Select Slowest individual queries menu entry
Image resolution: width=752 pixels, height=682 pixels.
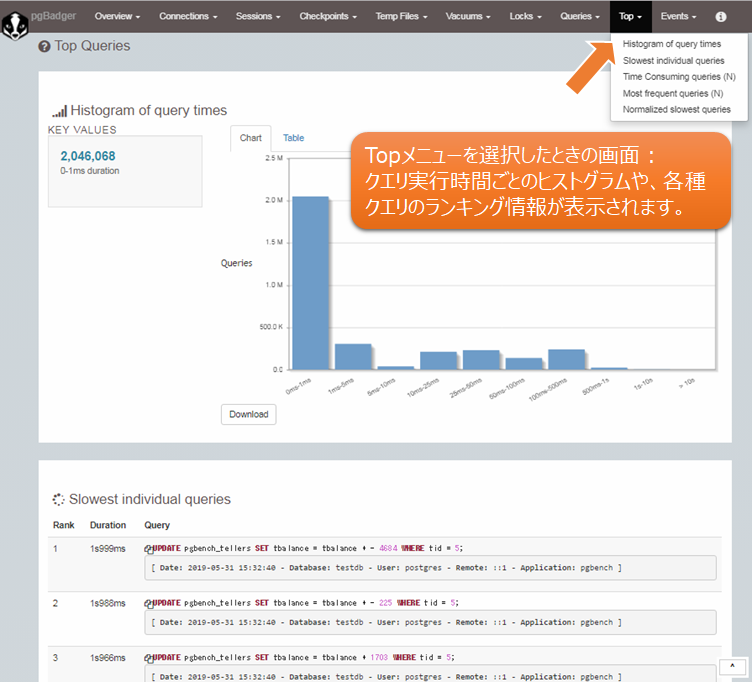coord(673,61)
